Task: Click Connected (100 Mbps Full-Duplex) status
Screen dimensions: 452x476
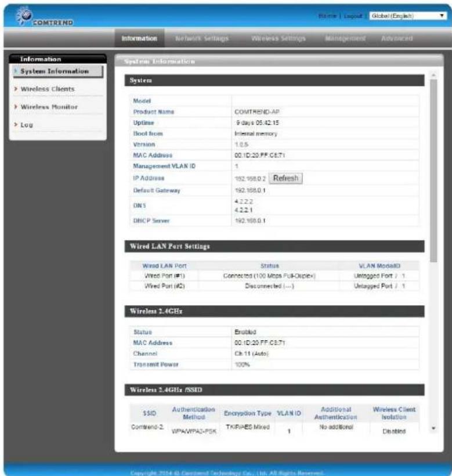Action: [269, 276]
